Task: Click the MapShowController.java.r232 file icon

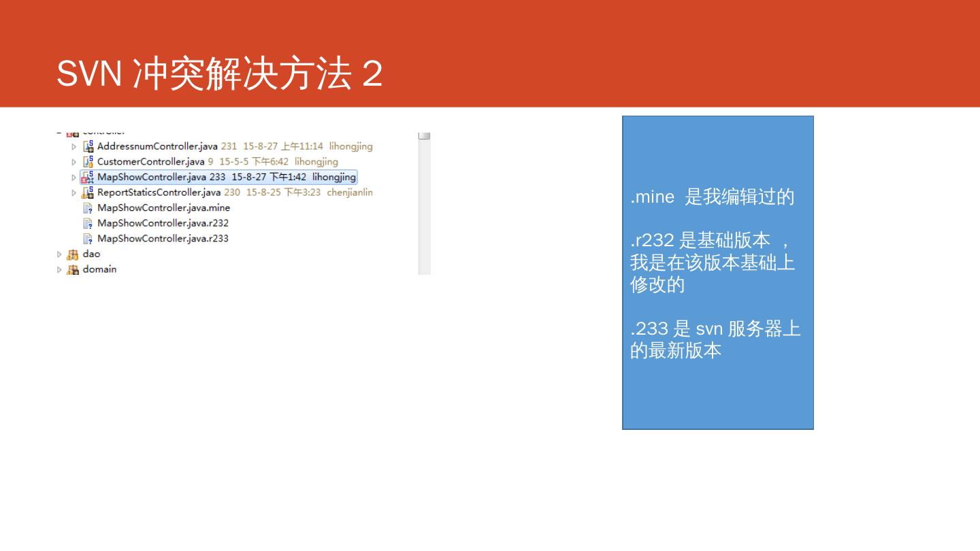Action: point(88,223)
